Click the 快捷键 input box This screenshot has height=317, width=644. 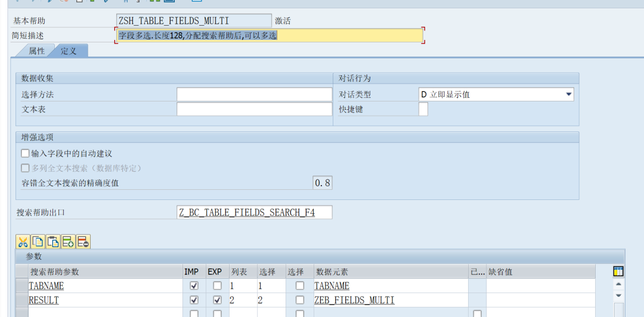coord(423,109)
